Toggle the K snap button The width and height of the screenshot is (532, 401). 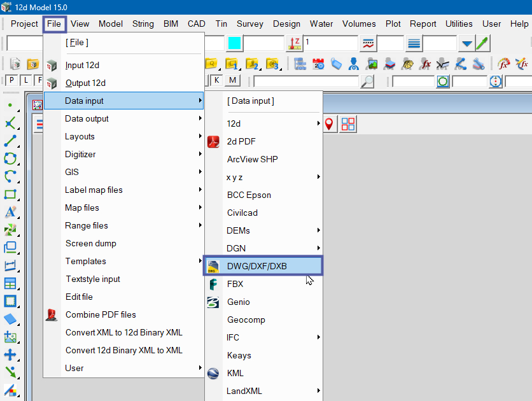[x=217, y=80]
